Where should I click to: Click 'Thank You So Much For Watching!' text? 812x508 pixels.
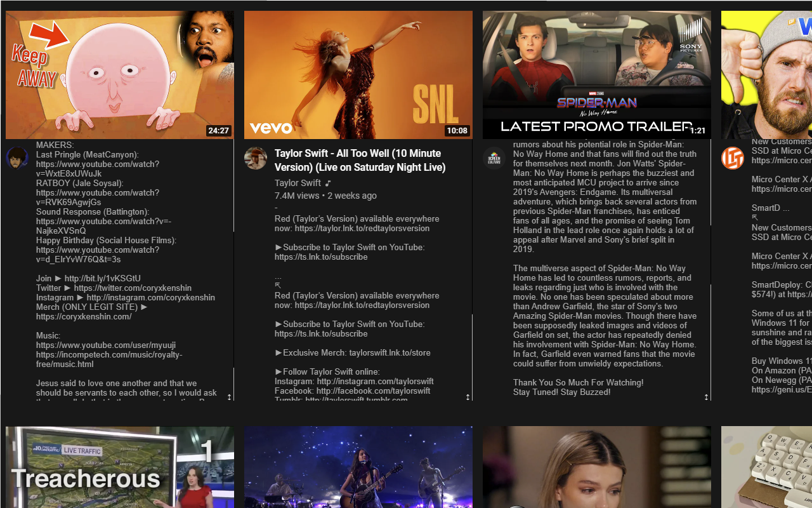point(579,382)
